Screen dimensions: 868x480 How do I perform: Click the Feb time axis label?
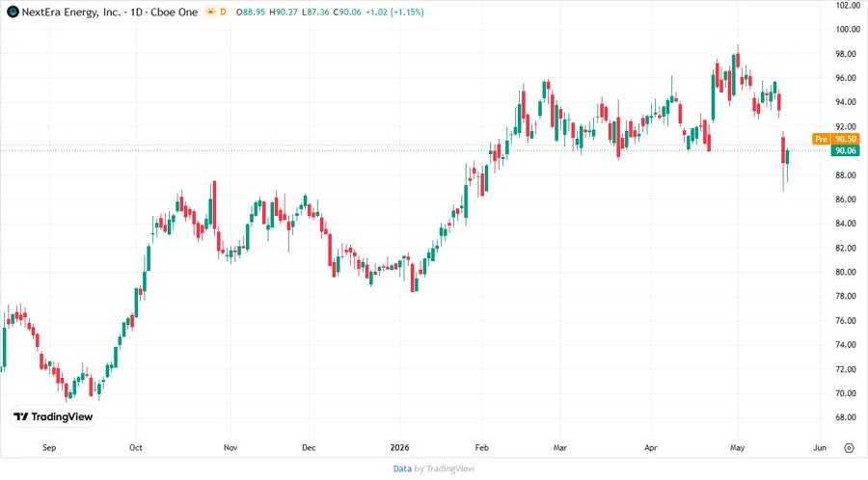coord(482,447)
